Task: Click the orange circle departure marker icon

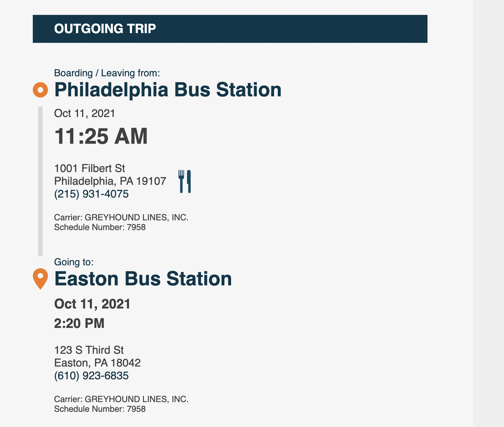Action: click(40, 90)
